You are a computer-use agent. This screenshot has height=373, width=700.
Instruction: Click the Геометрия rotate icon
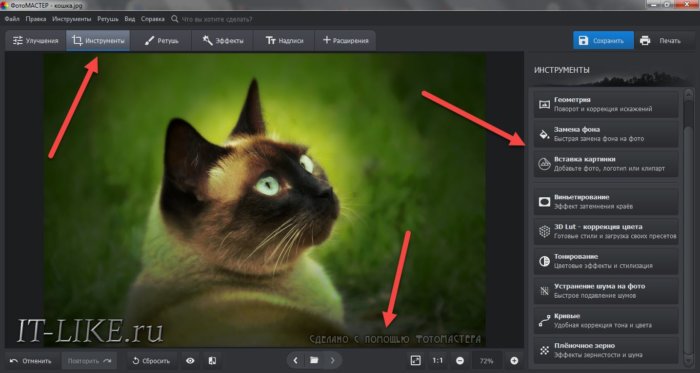[544, 105]
